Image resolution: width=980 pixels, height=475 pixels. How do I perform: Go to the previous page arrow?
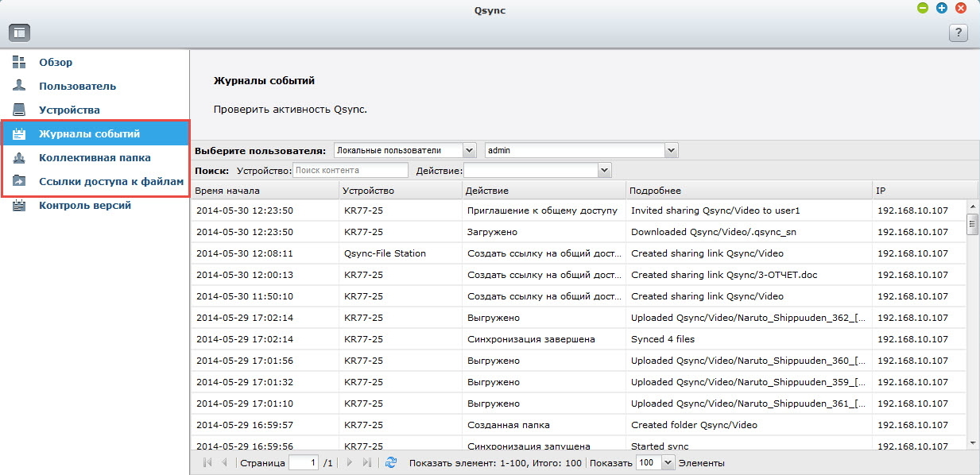[x=225, y=462]
